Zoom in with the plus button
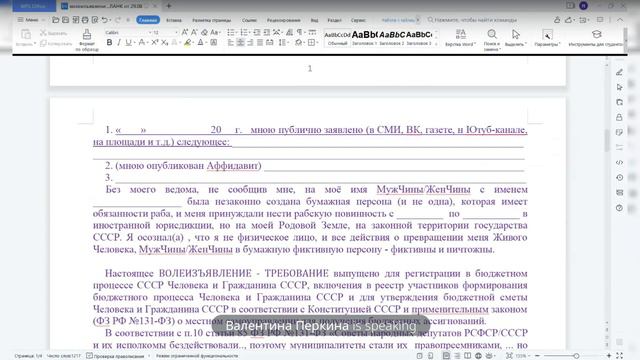This screenshot has height=360, width=640. 609,356
